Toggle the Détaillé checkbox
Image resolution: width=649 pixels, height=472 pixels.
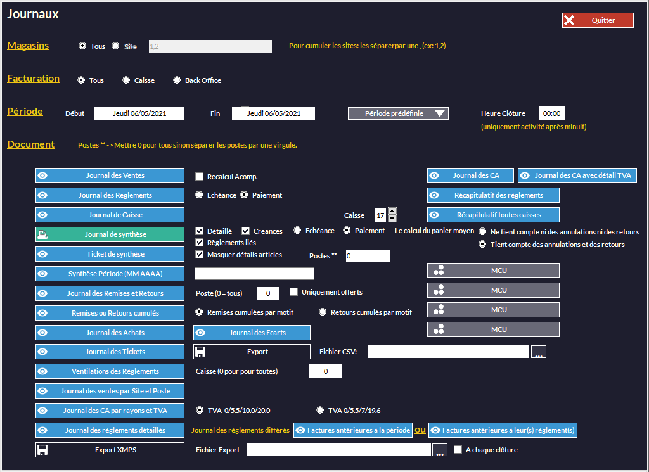point(199,230)
